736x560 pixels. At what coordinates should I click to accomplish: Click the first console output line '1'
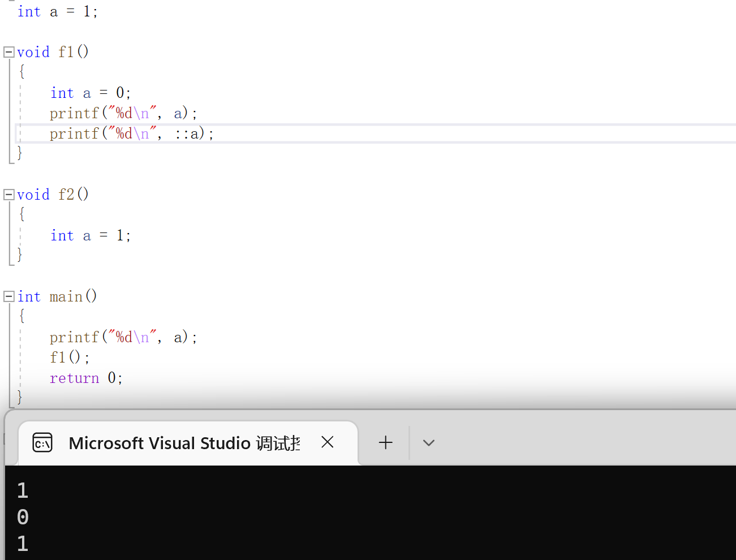[23, 490]
